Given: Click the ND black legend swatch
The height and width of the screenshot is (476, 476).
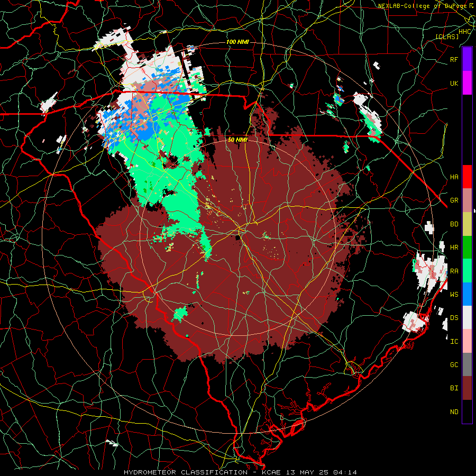Looking at the screenshot, I should tap(467, 411).
